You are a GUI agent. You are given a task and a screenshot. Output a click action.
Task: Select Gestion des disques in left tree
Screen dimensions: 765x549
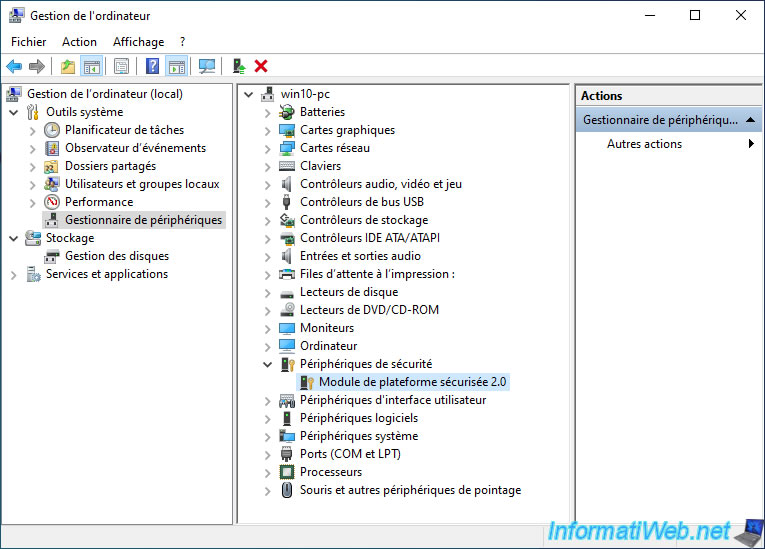click(x=116, y=256)
